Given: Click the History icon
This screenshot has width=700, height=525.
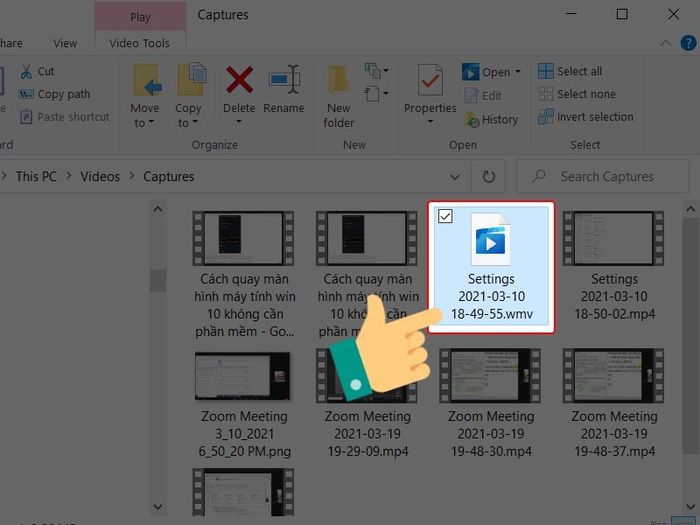Looking at the screenshot, I should pos(472,120).
